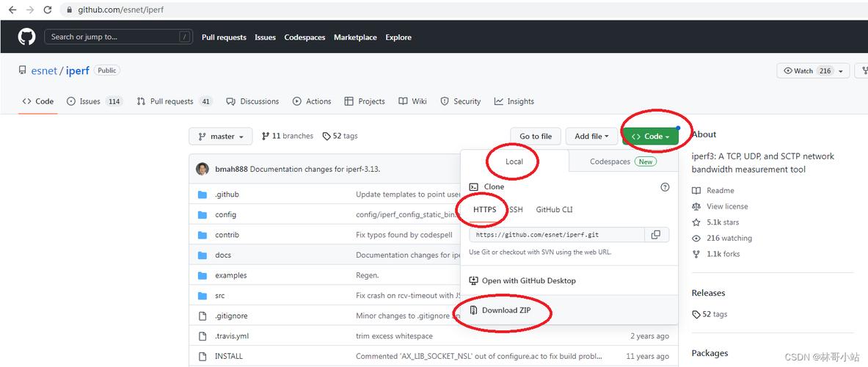Open the Issues repository tab
Viewport: 868px width, 367px height.
coord(94,101)
